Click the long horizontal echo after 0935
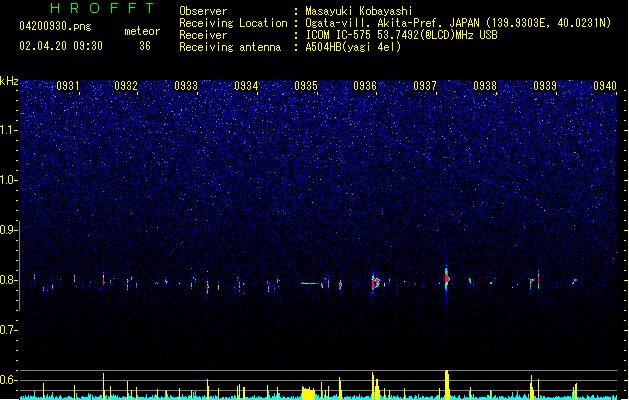 click(311, 284)
